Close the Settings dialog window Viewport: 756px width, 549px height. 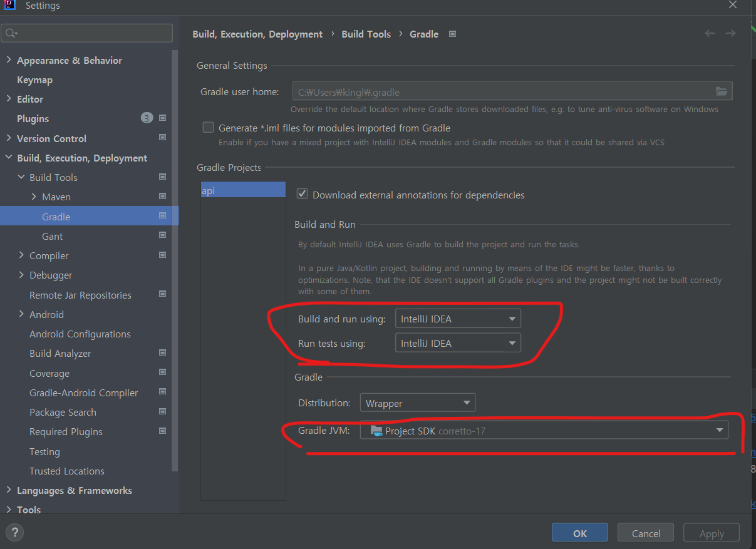[733, 4]
